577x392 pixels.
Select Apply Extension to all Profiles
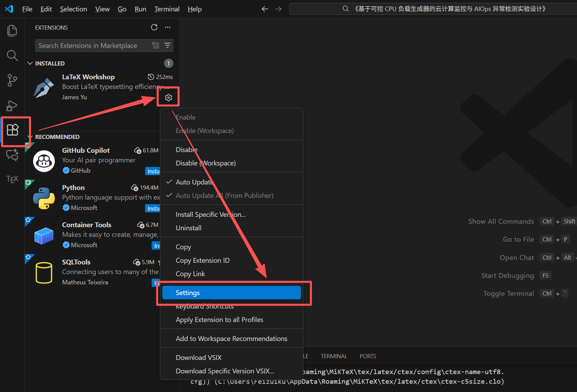tap(232, 320)
